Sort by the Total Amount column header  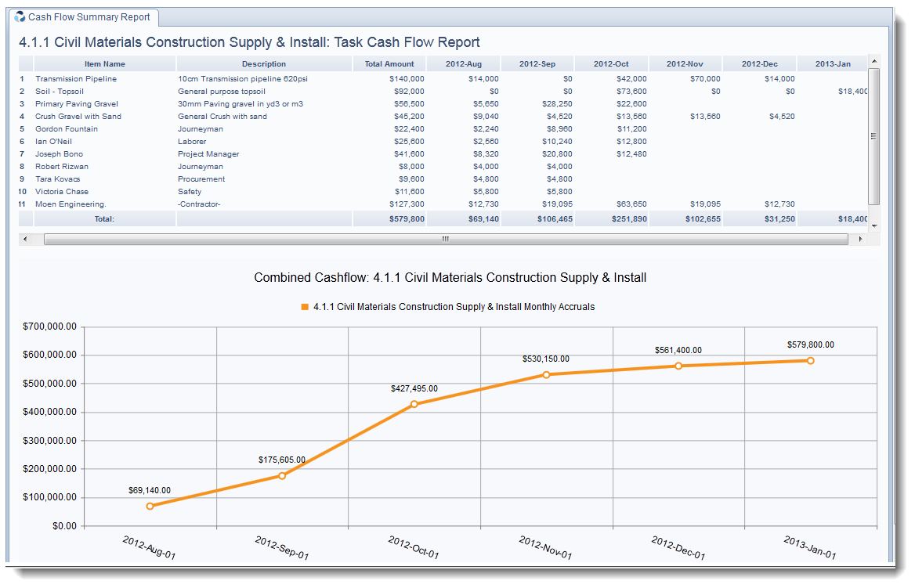point(389,64)
